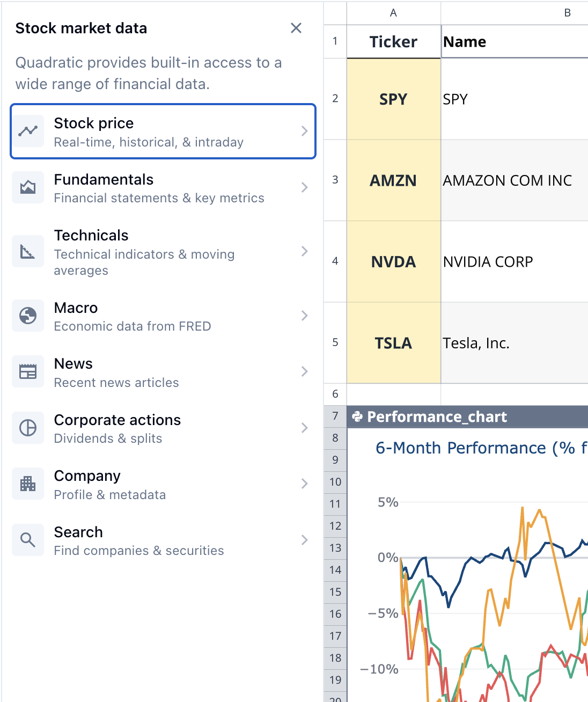Click the 5% y-axis label
Viewport: 588px width, 702px height.
388,502
